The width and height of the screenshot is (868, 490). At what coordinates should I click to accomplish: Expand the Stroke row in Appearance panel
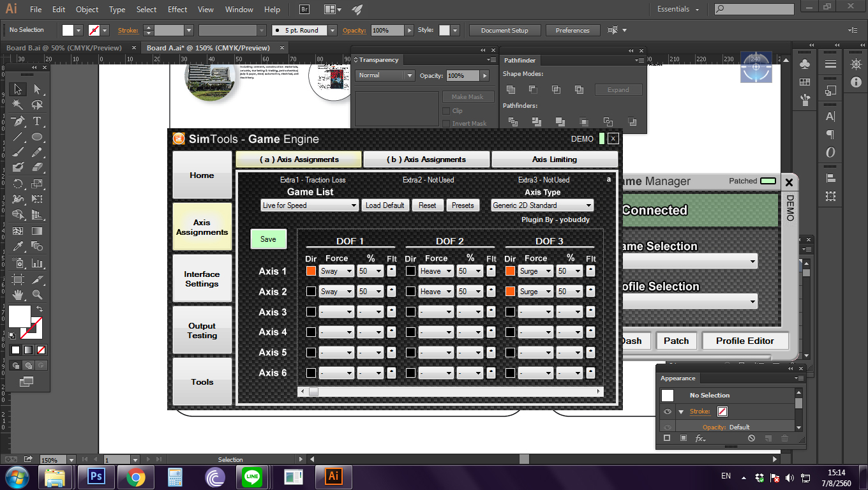pyautogui.click(x=681, y=412)
